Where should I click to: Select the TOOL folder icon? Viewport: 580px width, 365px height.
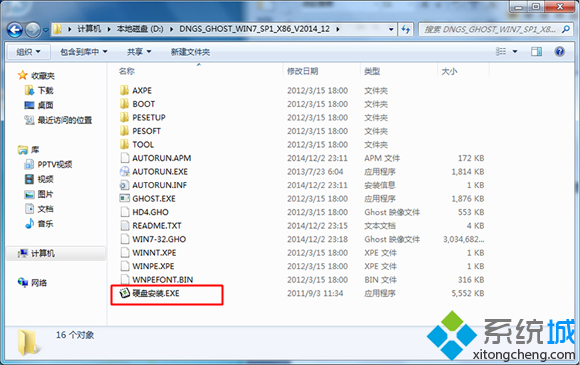(125, 144)
